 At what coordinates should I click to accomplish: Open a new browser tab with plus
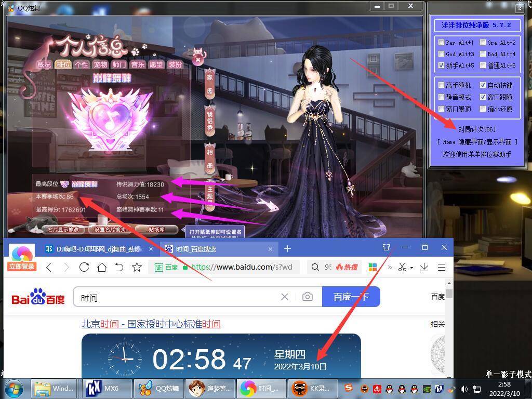[x=287, y=249]
